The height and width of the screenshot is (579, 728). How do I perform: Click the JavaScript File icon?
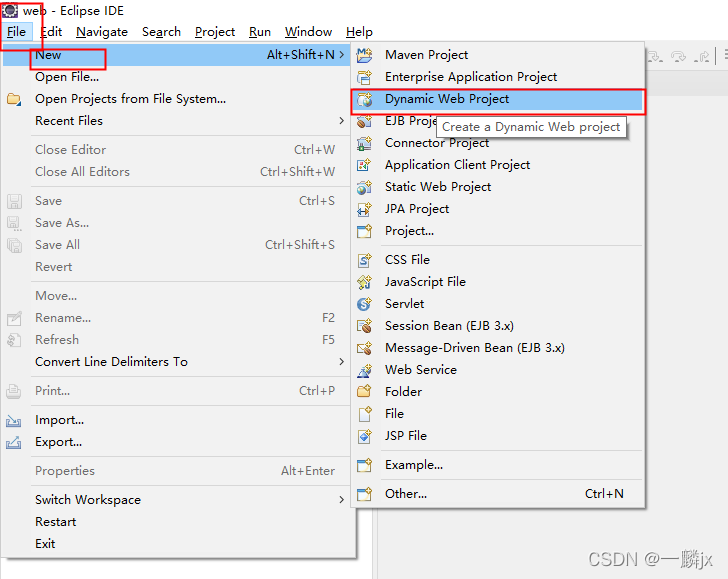coord(364,282)
